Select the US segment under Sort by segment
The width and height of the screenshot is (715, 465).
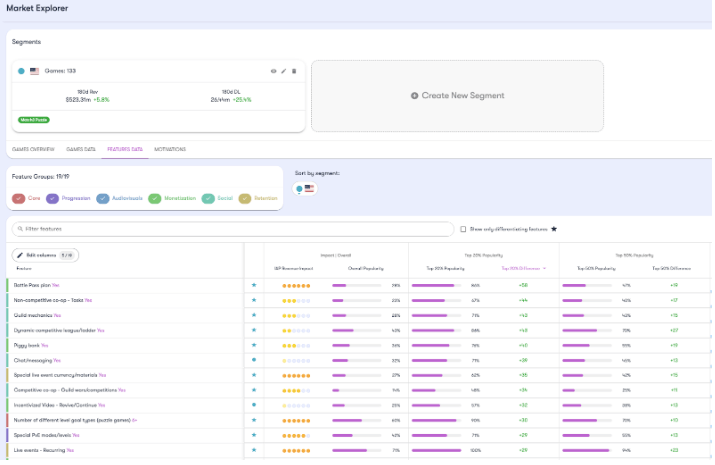tap(304, 188)
